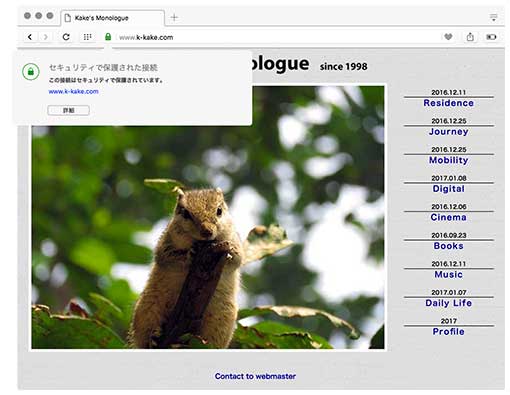Screen dimensions: 510x395
Task: Open the Cinema link
Action: click(449, 217)
